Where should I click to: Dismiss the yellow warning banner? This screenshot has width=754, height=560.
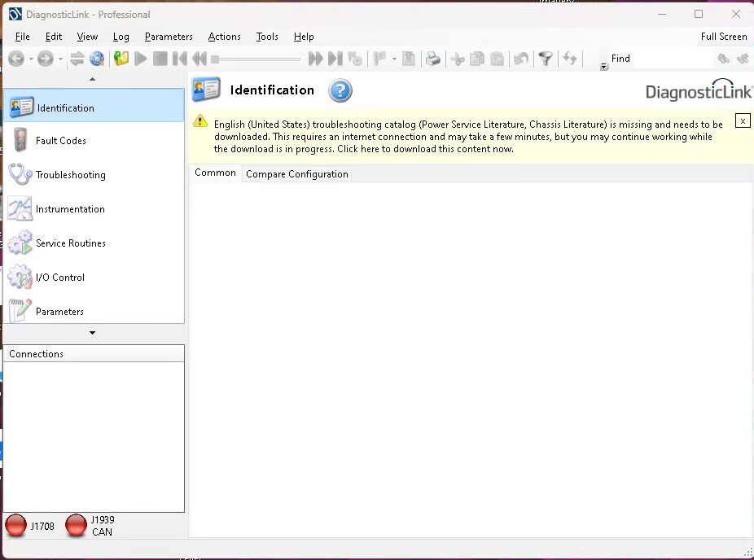click(742, 120)
